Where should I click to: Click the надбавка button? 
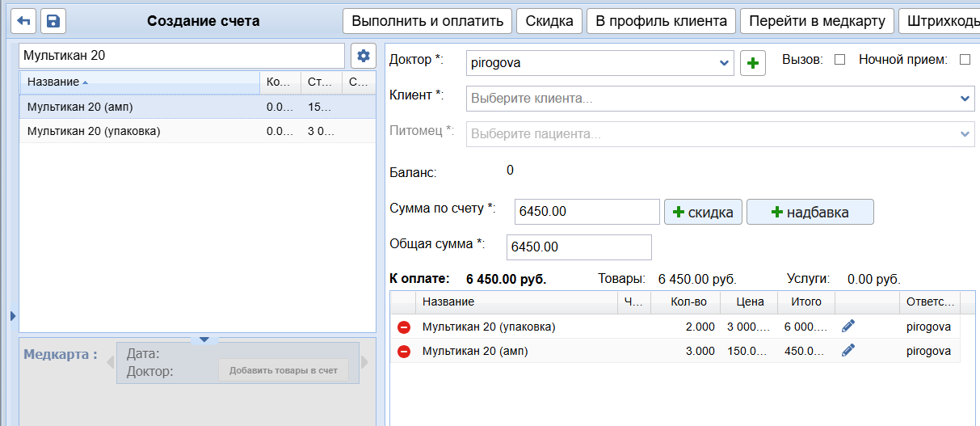point(810,213)
